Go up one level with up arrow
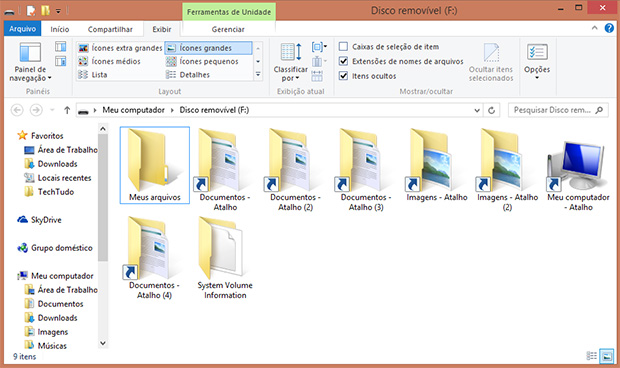This screenshot has height=368, width=620. click(x=67, y=110)
